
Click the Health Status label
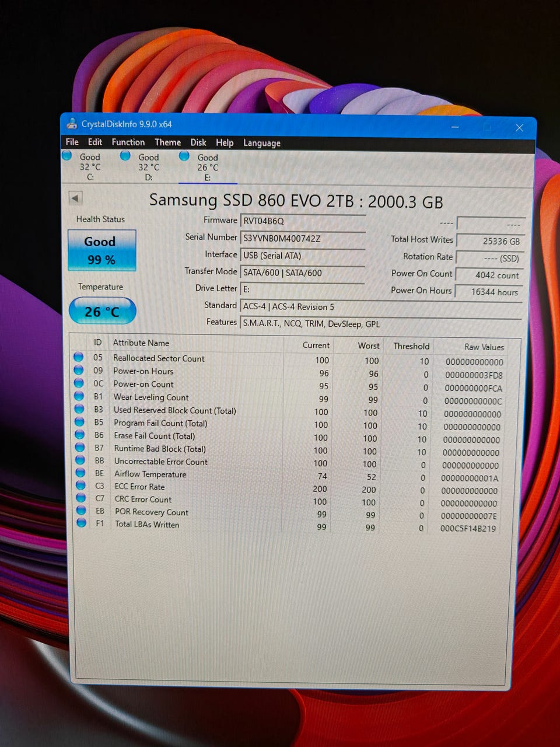(100, 219)
